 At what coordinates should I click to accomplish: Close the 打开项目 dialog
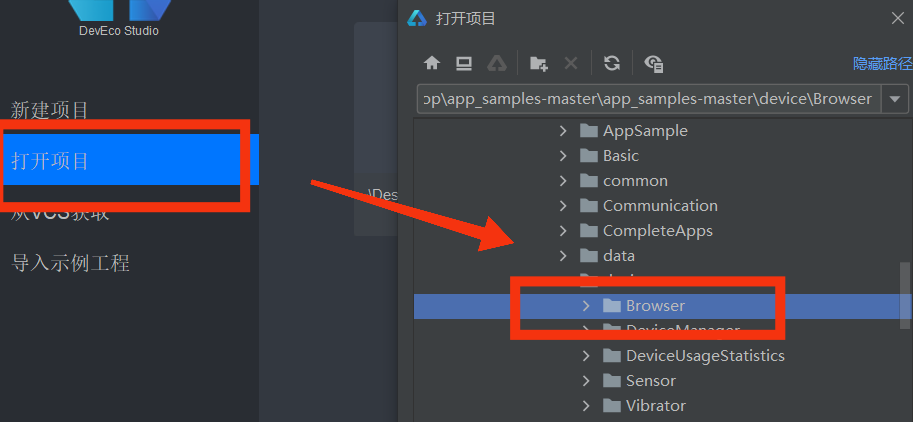coord(897,19)
